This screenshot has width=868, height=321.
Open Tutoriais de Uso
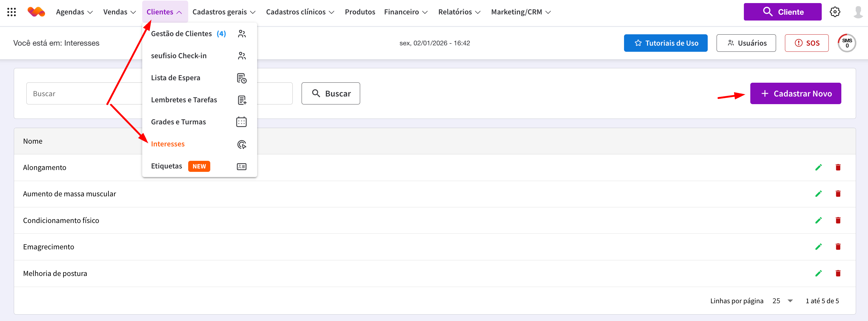pyautogui.click(x=665, y=43)
